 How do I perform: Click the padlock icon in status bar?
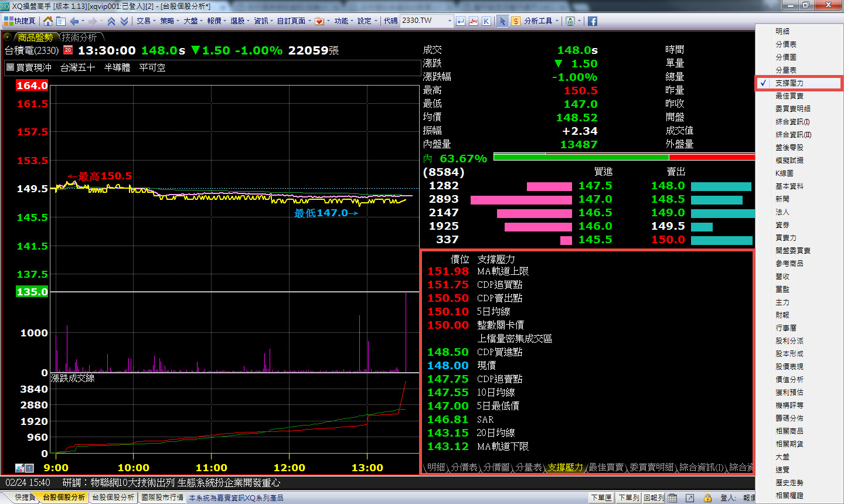pos(707,498)
